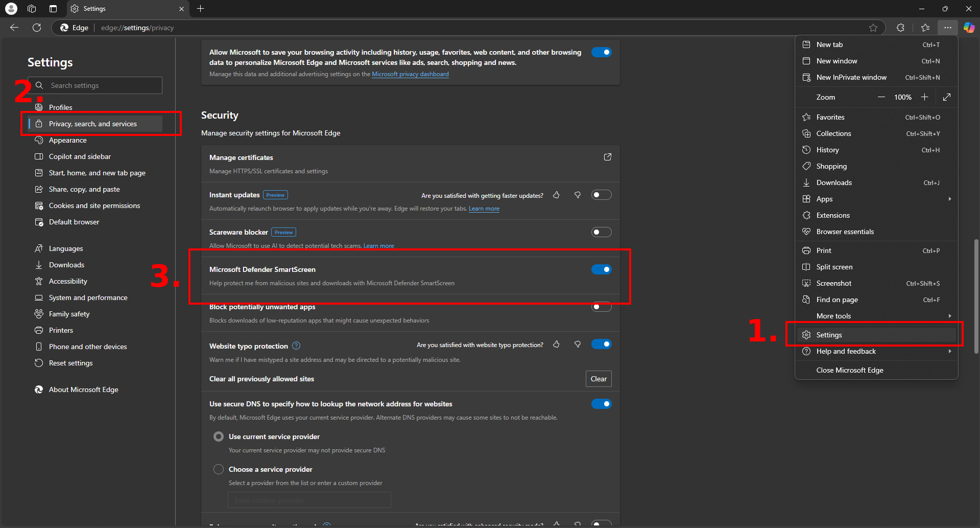Open Manage certificates external link icon
The height and width of the screenshot is (528, 980).
pyautogui.click(x=608, y=157)
